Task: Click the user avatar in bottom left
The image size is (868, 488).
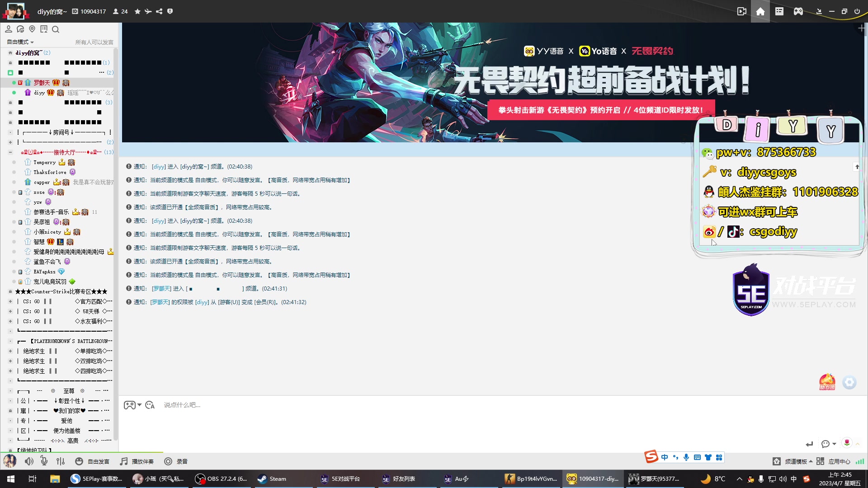Action: 10,461
